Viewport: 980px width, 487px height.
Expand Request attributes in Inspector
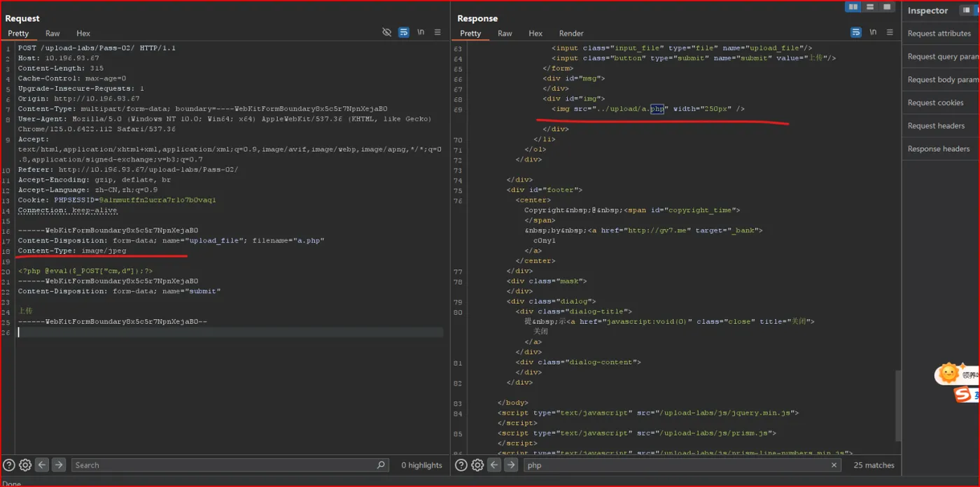coord(941,34)
